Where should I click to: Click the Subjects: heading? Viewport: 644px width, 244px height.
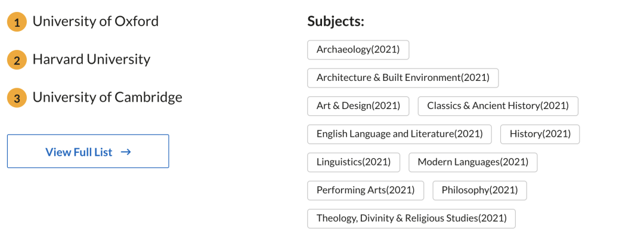[336, 21]
